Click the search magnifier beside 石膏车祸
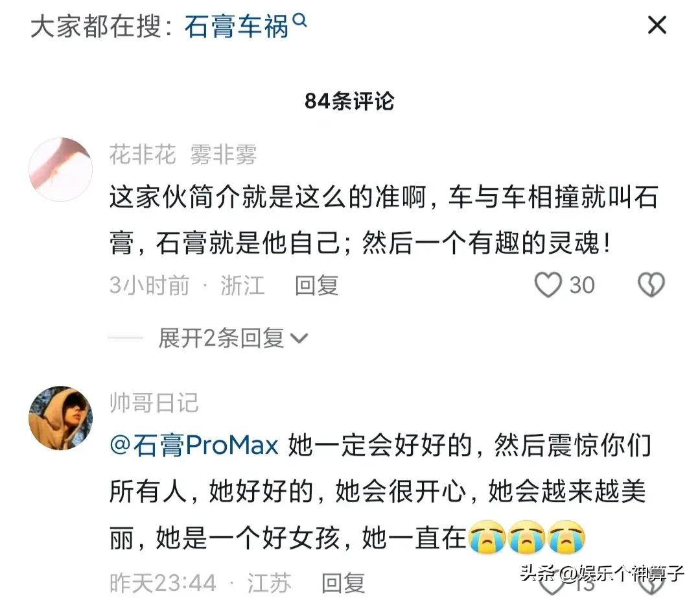Image resolution: width=700 pixels, height=598 pixels. click(300, 19)
